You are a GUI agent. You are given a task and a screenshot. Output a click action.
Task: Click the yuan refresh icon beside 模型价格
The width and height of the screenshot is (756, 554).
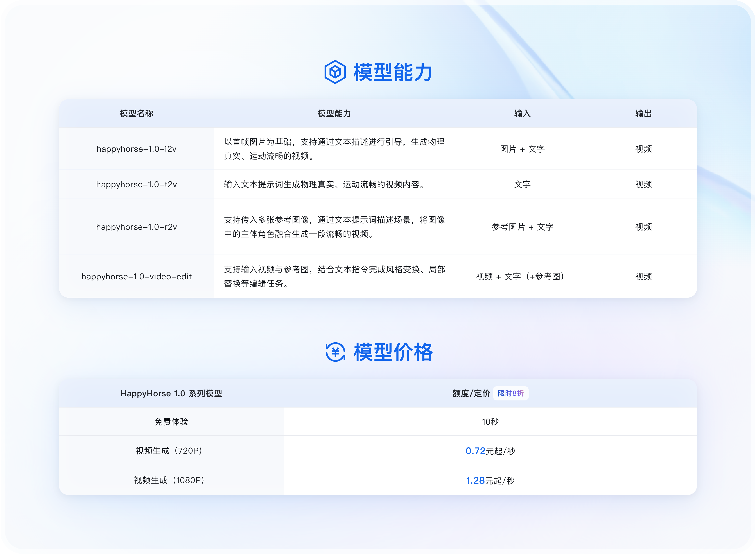coord(335,352)
